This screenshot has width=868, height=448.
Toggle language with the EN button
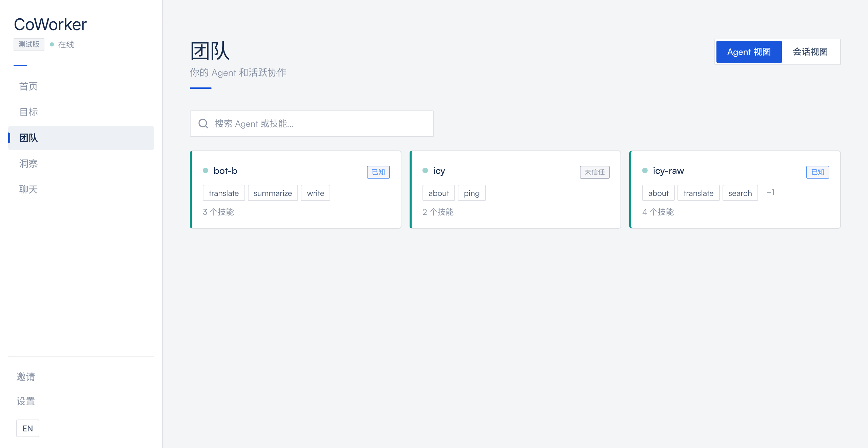click(x=28, y=428)
